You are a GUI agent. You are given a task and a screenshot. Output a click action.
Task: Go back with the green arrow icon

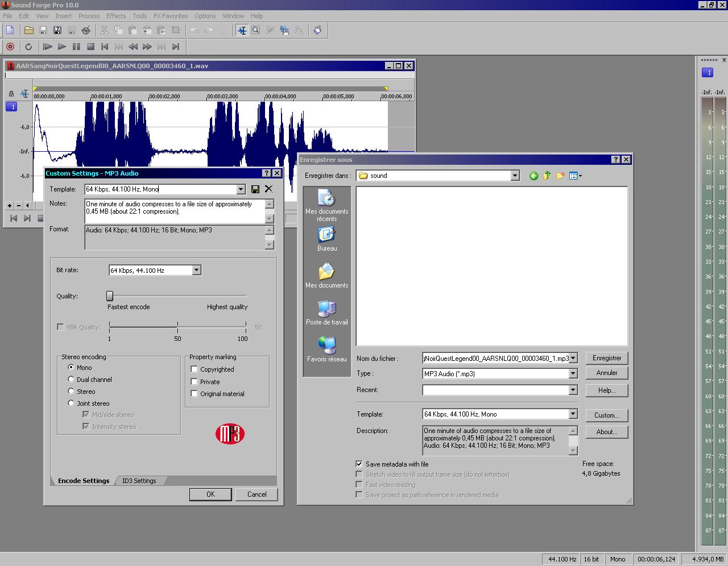[x=533, y=176]
